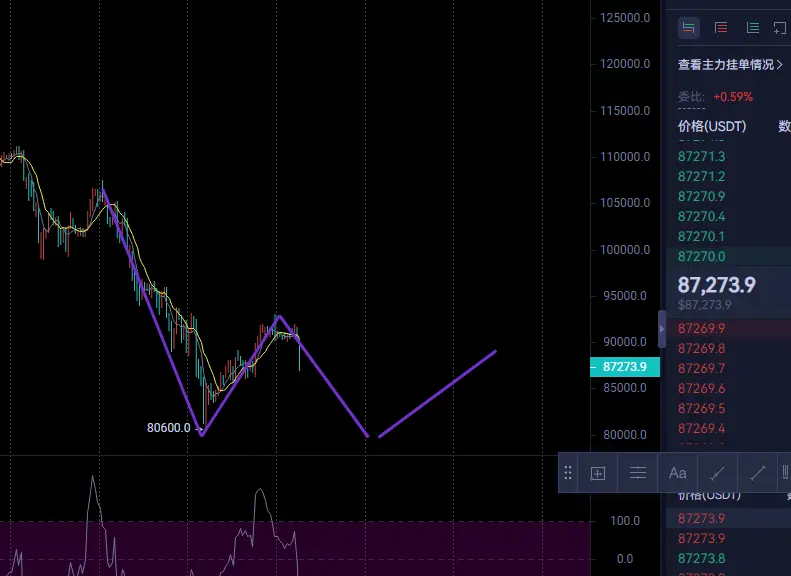Click the pop-out order book window icon
Image resolution: width=791 pixels, height=576 pixels.
(780, 28)
